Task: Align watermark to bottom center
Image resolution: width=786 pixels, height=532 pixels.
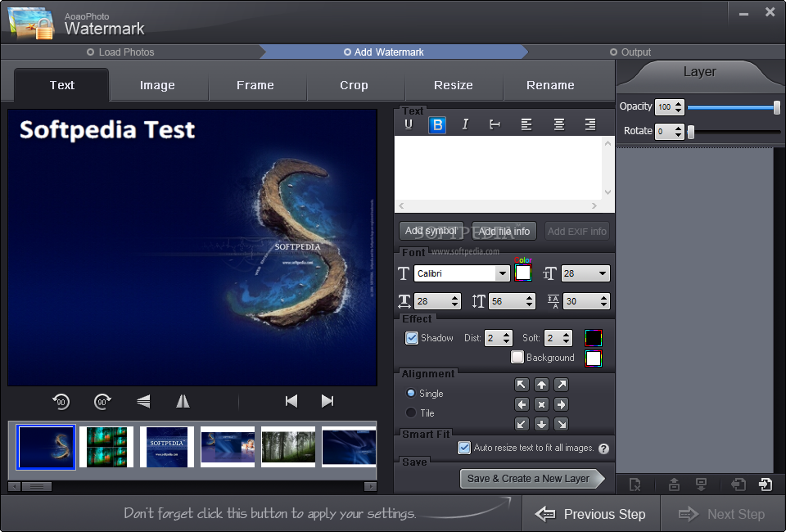Action: pos(541,424)
